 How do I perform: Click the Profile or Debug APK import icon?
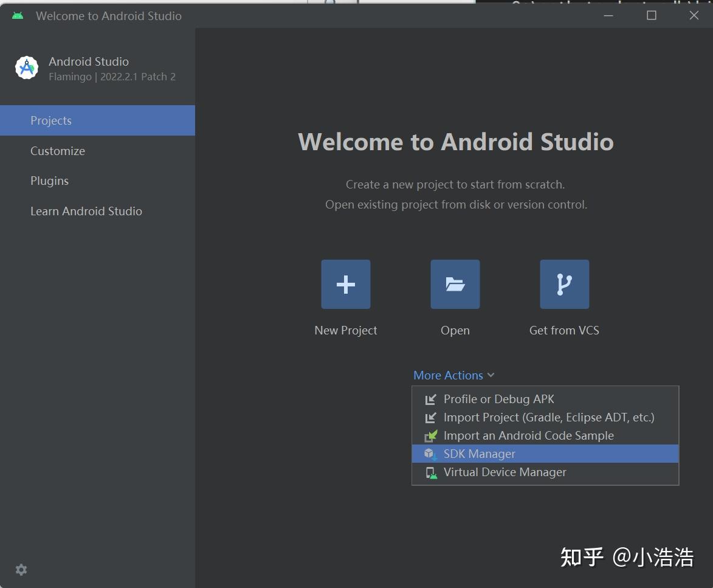point(430,399)
